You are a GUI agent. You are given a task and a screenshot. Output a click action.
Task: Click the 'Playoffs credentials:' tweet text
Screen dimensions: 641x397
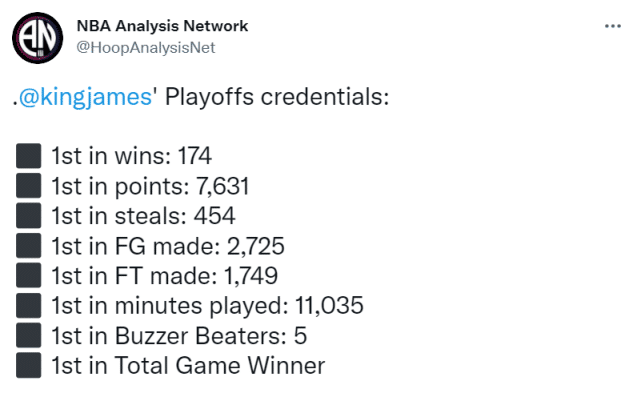coord(277,97)
